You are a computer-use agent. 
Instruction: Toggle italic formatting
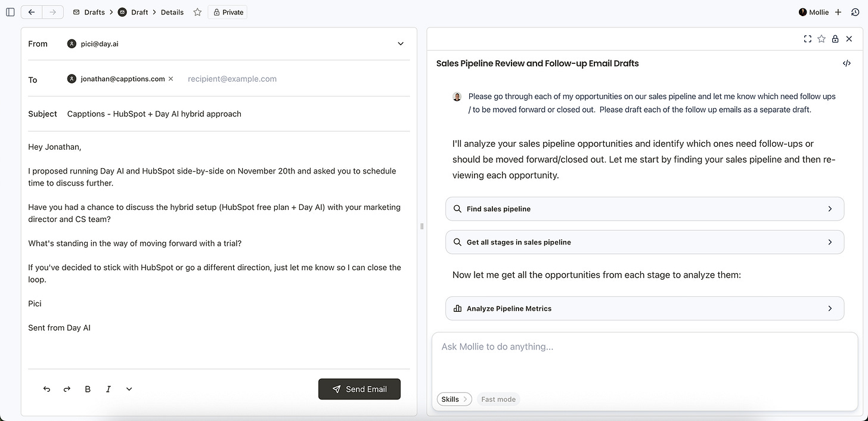click(x=108, y=389)
